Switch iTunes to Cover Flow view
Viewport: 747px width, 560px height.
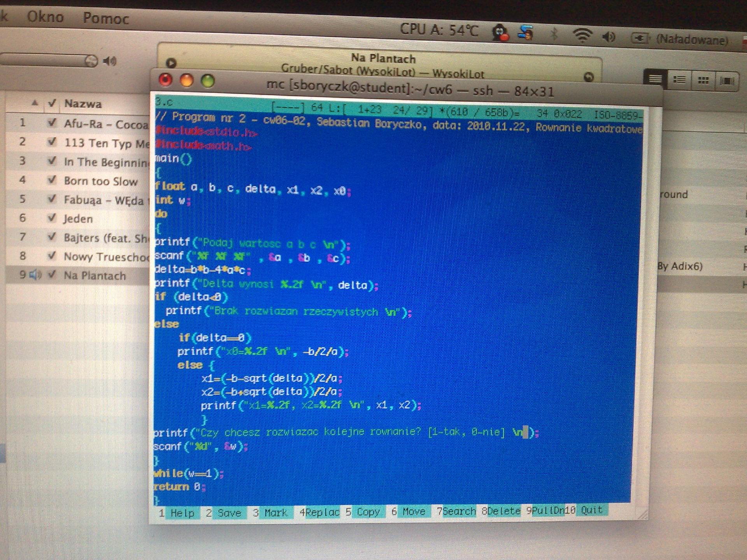(727, 81)
